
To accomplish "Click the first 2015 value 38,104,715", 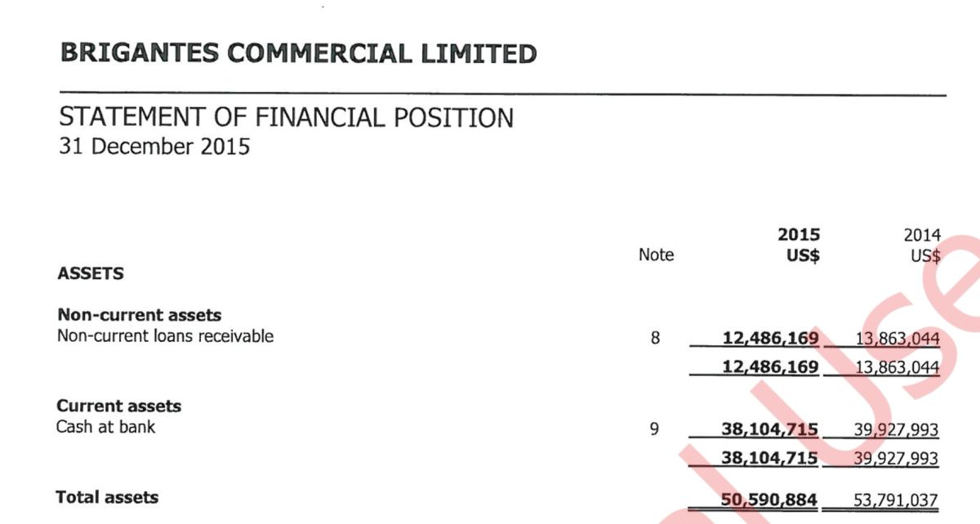I will click(x=770, y=429).
